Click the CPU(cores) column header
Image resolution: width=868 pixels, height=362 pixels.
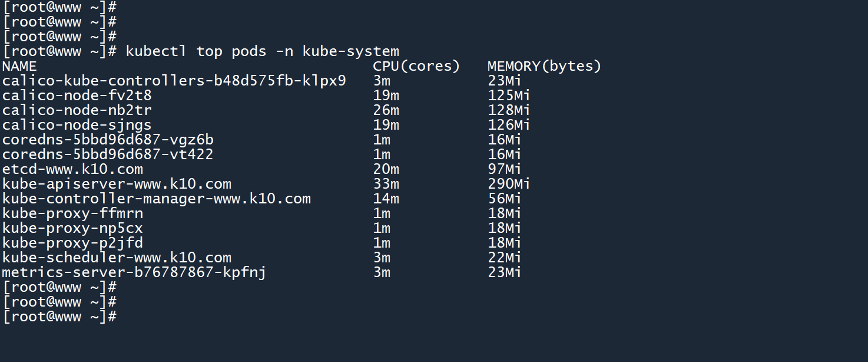click(416, 66)
